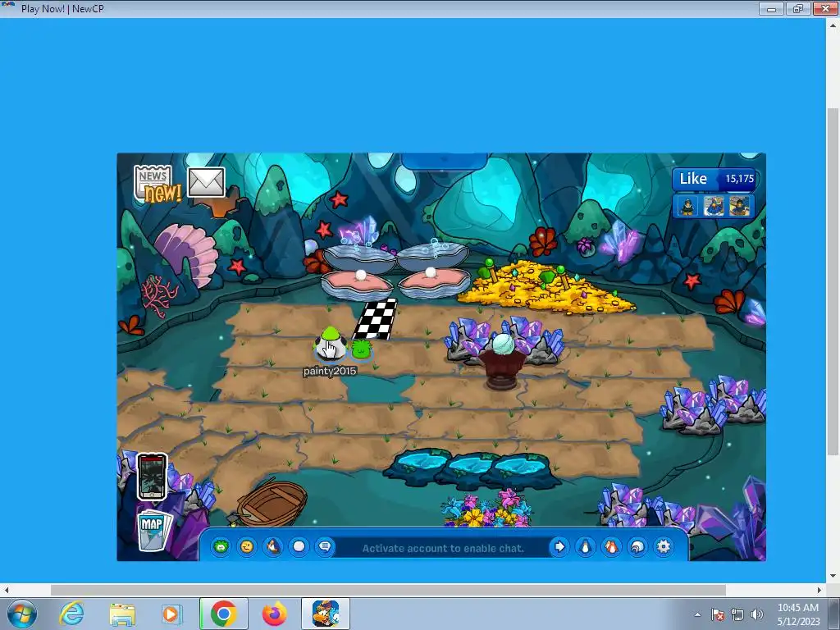Image resolution: width=840 pixels, height=630 pixels.
Task: Select the first liker penguin avatar
Action: coord(688,206)
